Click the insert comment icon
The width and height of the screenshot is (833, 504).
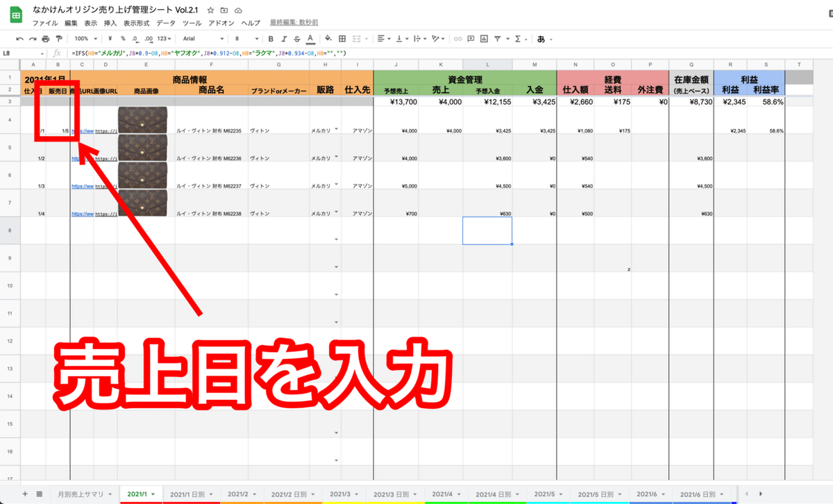point(471,39)
